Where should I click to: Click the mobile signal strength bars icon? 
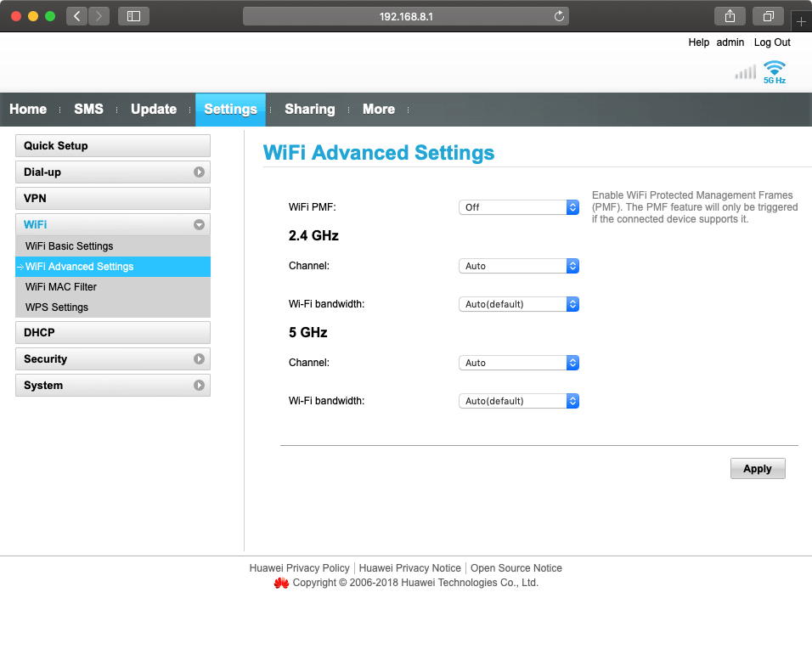(x=745, y=72)
